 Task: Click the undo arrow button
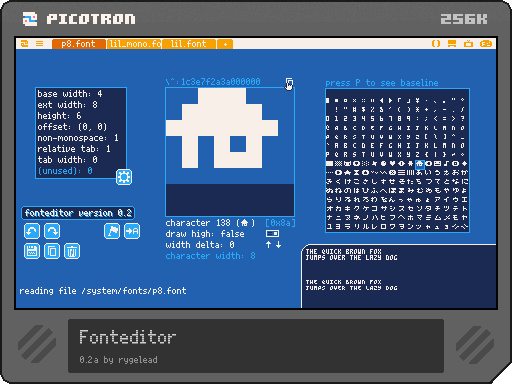(32, 231)
